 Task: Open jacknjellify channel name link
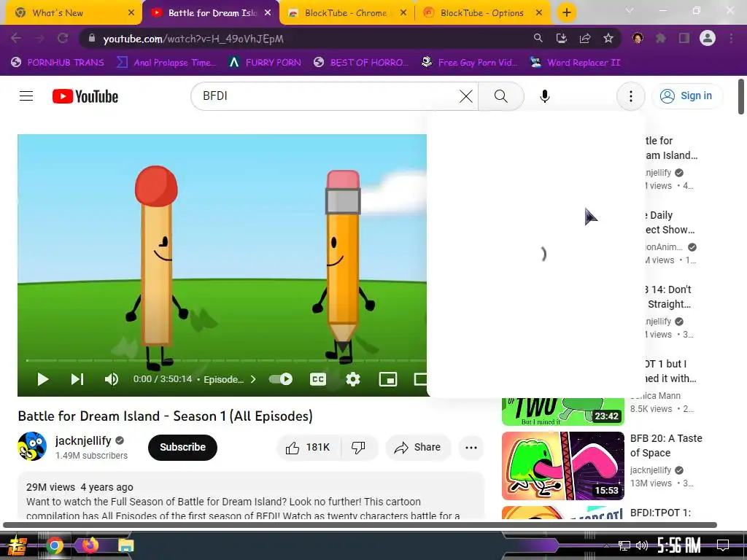[83, 440]
